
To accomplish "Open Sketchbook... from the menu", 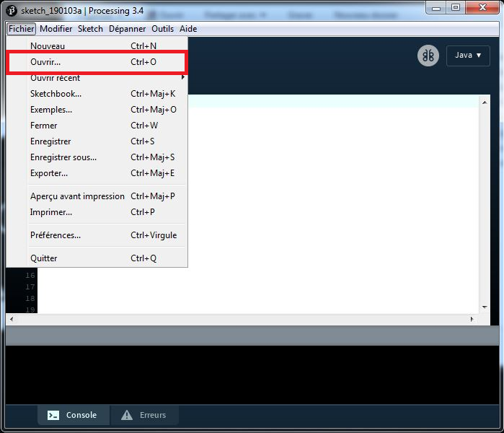I will [97, 94].
